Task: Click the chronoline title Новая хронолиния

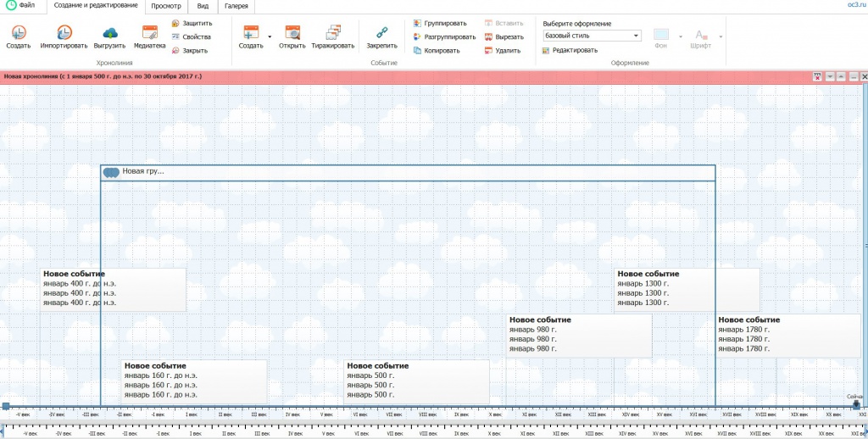Action: (x=103, y=76)
